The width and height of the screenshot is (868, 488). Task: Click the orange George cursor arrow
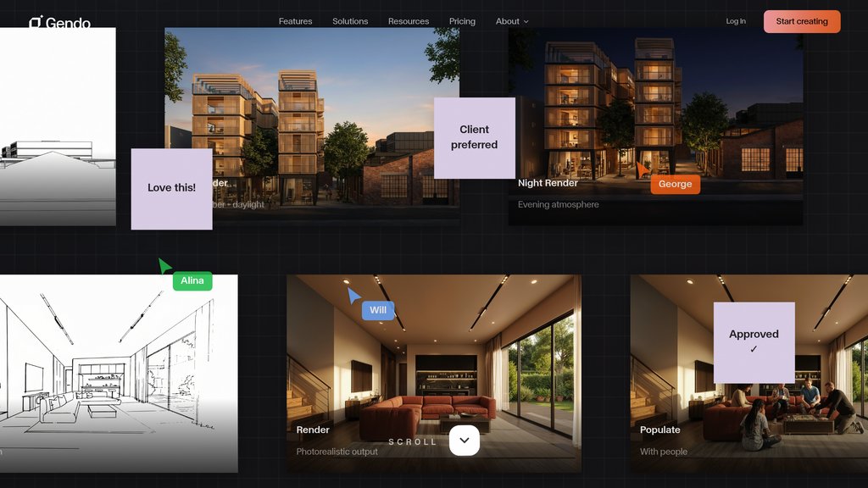tap(643, 169)
